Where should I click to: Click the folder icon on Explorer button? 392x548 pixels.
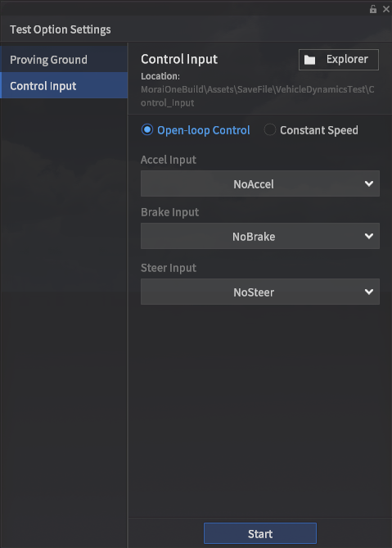309,60
